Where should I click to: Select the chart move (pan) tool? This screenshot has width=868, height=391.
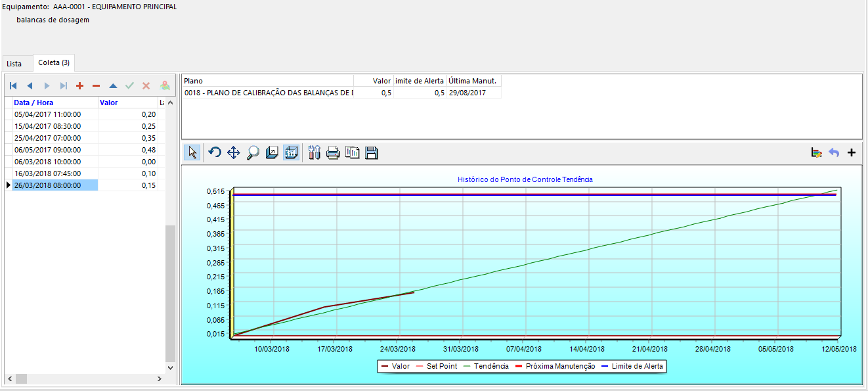(x=233, y=153)
